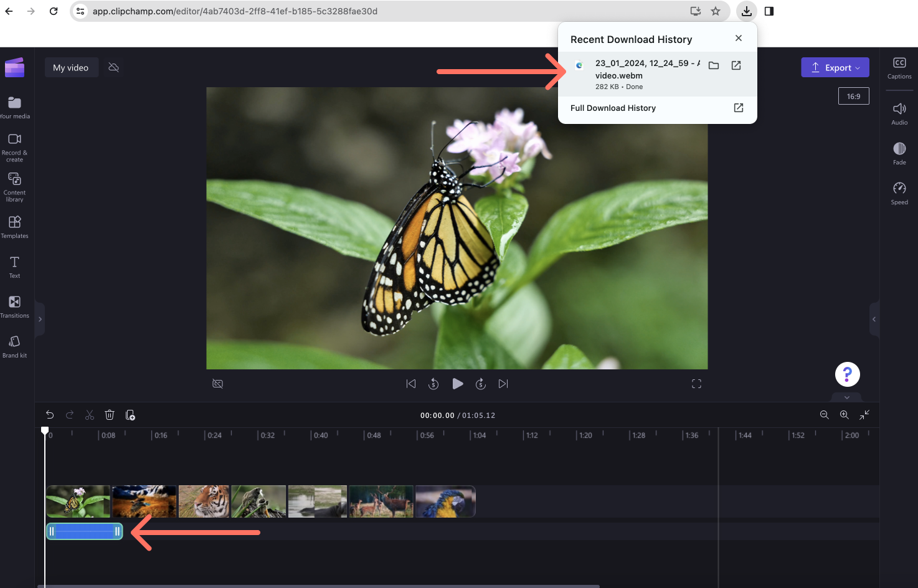918x588 pixels.
Task: Open Full Download History
Action: pyautogui.click(x=657, y=108)
